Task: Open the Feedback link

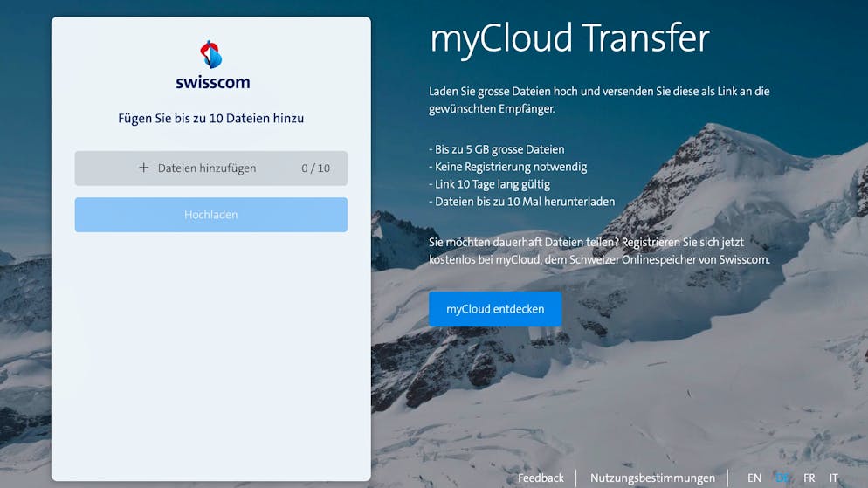Action: [541, 478]
